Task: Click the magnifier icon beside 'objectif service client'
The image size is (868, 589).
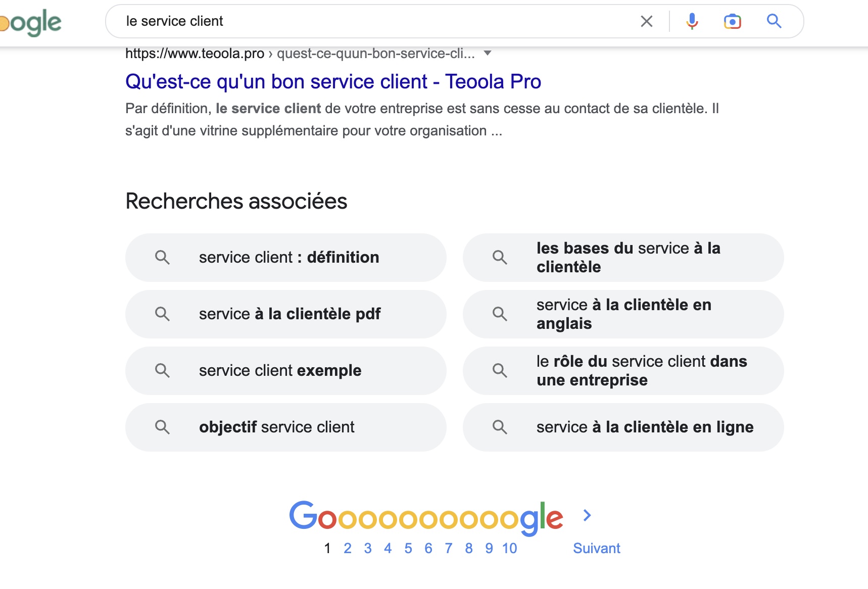Action: (x=162, y=427)
